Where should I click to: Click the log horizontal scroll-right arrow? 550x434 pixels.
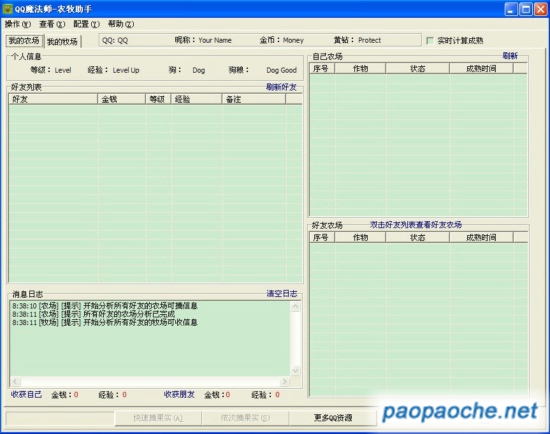click(x=284, y=381)
